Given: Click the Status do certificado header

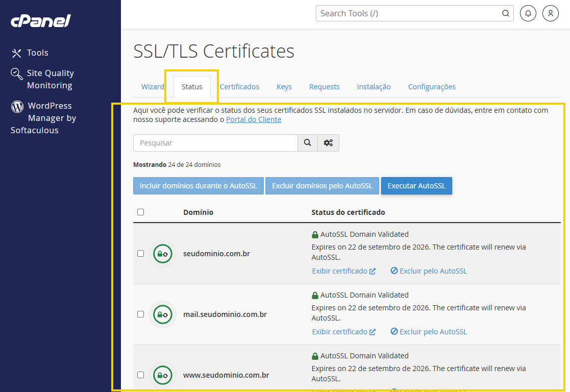Looking at the screenshot, I should pyautogui.click(x=348, y=212).
